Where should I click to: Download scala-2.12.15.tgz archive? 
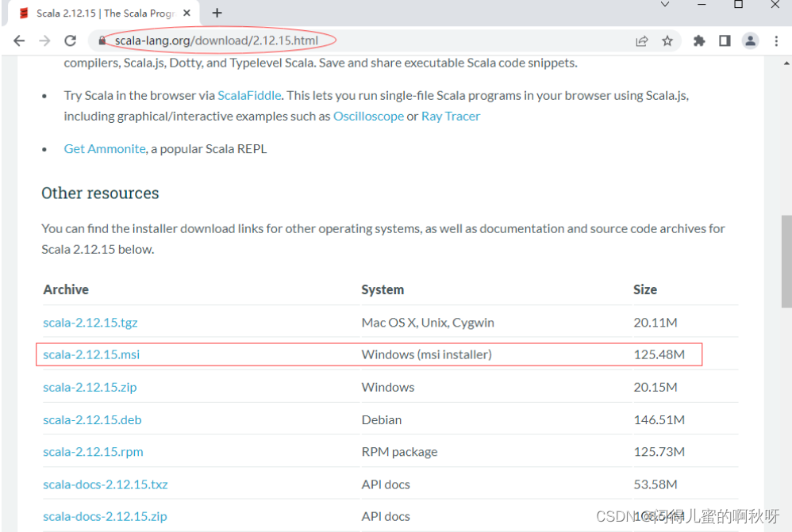click(90, 323)
